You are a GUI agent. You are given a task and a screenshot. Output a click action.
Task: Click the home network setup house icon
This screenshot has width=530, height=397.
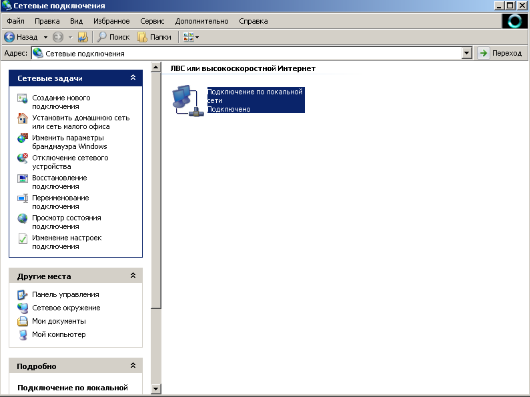[x=22, y=118]
